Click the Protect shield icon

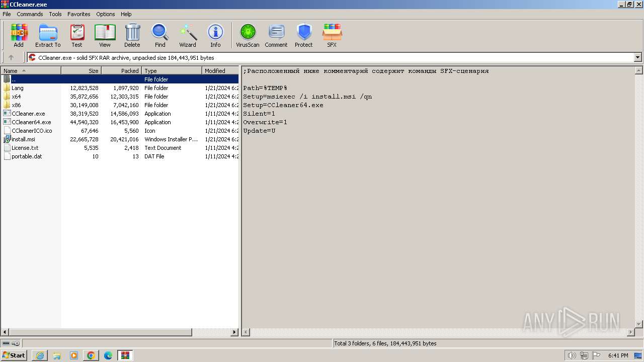coord(304,36)
